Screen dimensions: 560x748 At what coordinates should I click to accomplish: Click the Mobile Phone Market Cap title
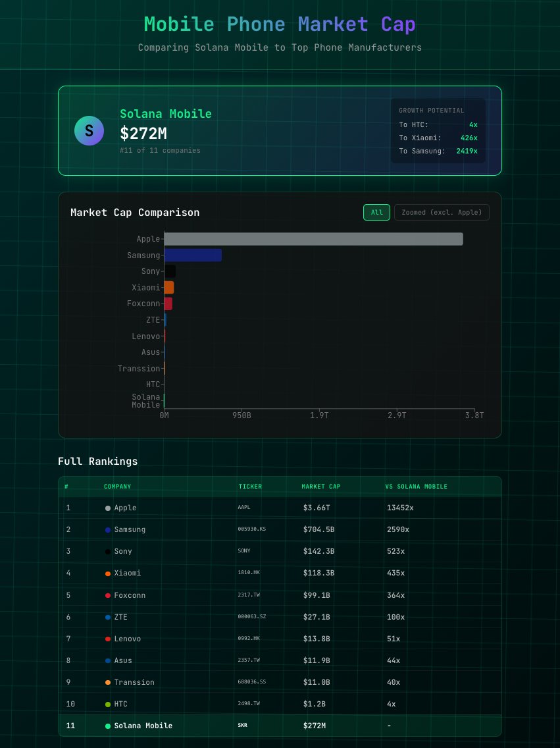[x=280, y=24]
